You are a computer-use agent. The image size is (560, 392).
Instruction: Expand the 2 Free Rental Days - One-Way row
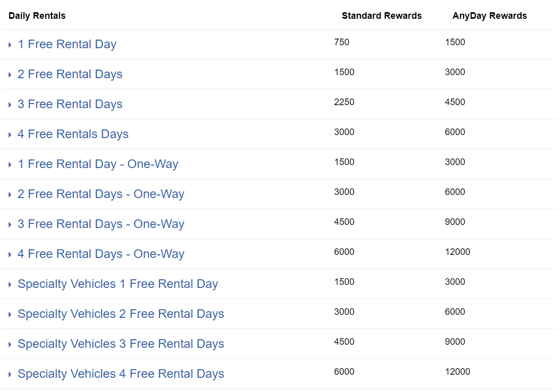tap(9, 194)
